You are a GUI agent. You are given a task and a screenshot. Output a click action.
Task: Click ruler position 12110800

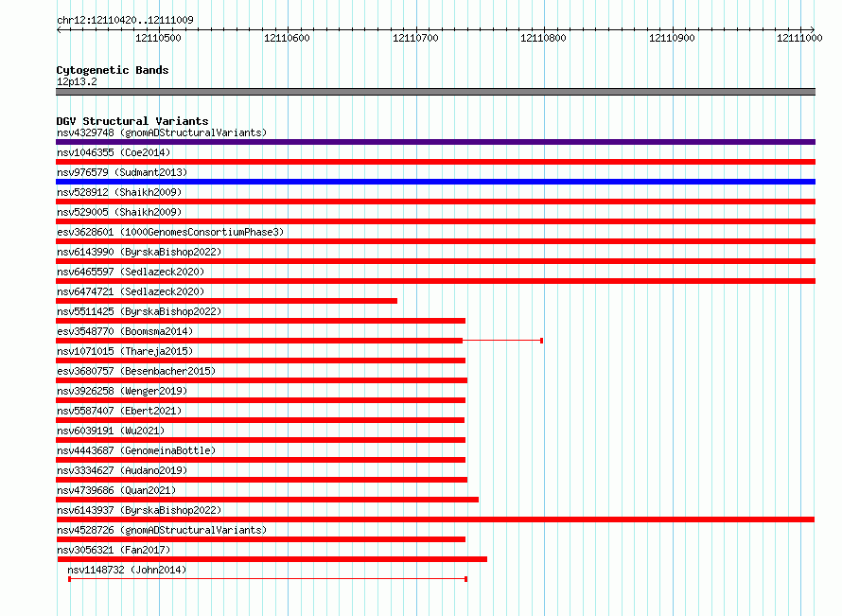tap(543, 38)
